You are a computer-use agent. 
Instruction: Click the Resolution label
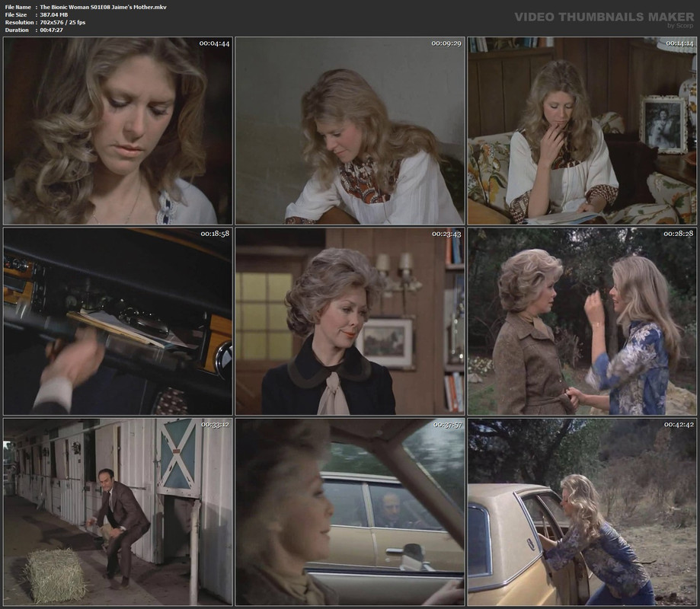[x=19, y=22]
